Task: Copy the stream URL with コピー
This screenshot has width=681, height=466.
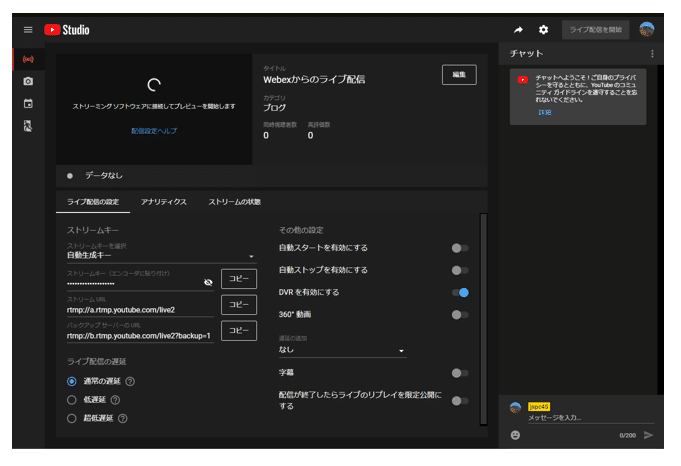Action: 239,304
